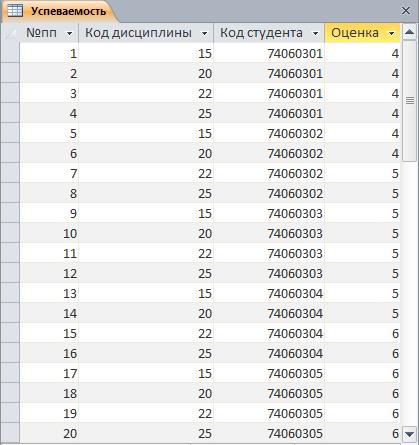
Task: Click the scrollbar up arrow
Action: [409, 32]
